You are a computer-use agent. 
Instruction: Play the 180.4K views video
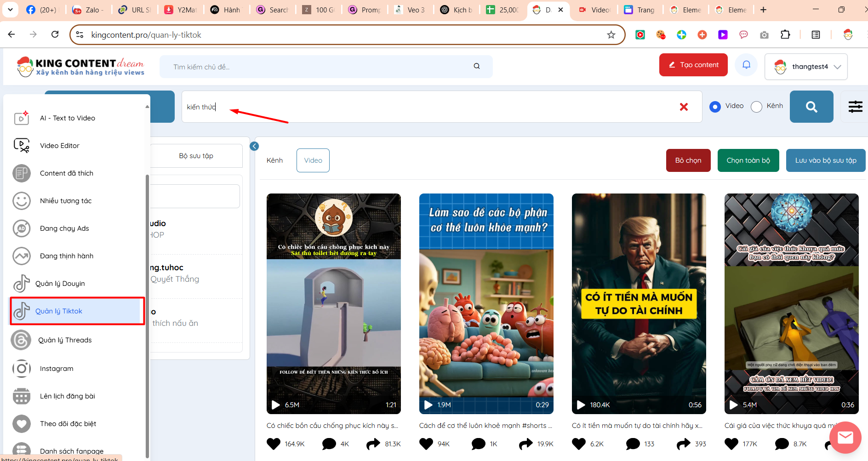tap(581, 405)
